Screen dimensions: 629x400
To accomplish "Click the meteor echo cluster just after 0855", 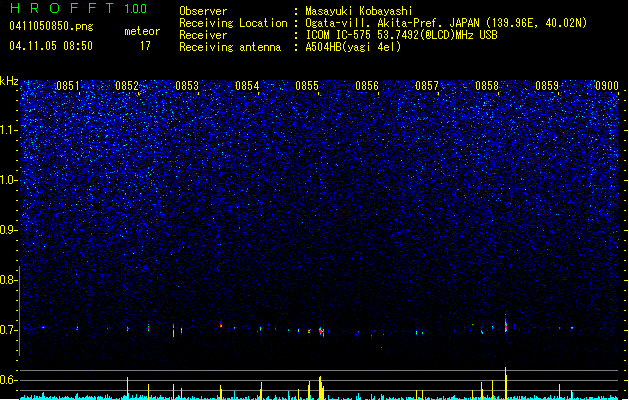I will [x=322, y=331].
